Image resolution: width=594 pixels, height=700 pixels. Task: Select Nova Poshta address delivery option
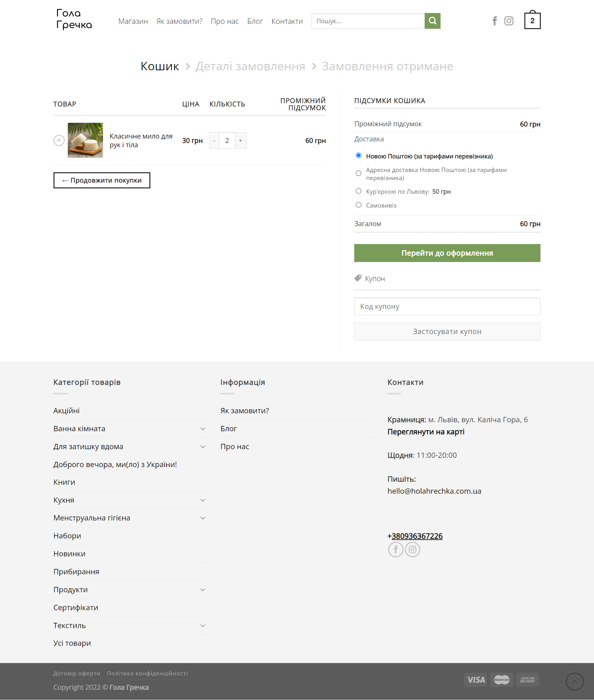click(x=358, y=174)
